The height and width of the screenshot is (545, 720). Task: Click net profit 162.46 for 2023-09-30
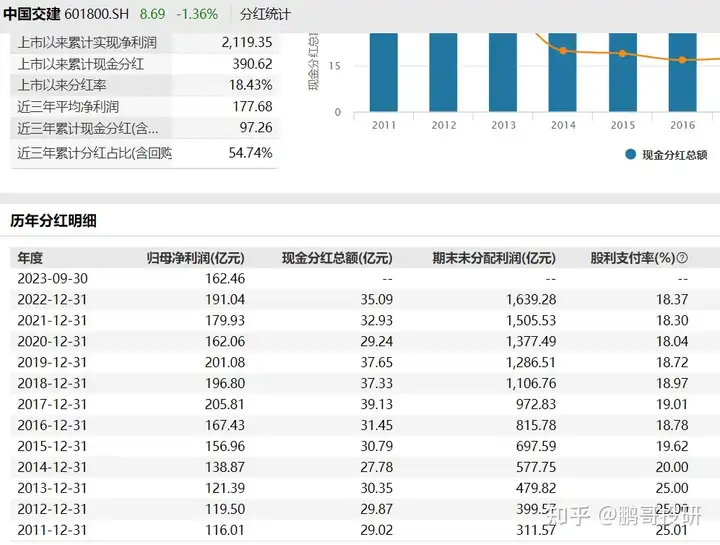[225, 279]
